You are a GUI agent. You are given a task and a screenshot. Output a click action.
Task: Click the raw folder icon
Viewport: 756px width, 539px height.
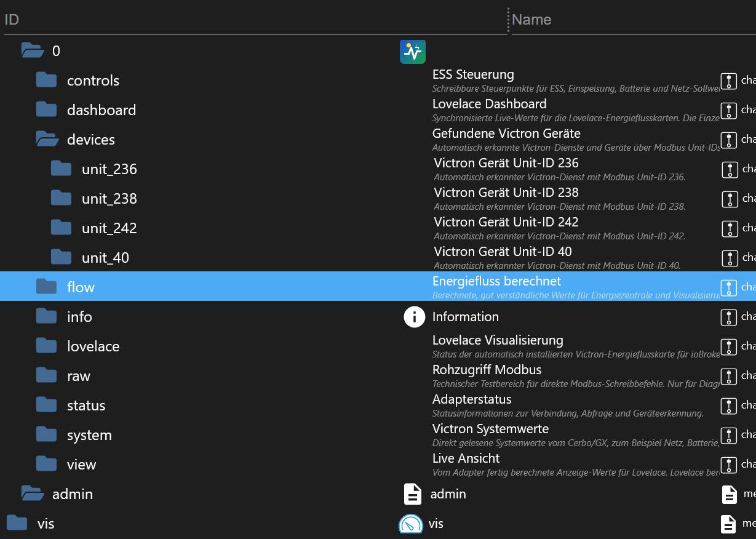pyautogui.click(x=46, y=375)
